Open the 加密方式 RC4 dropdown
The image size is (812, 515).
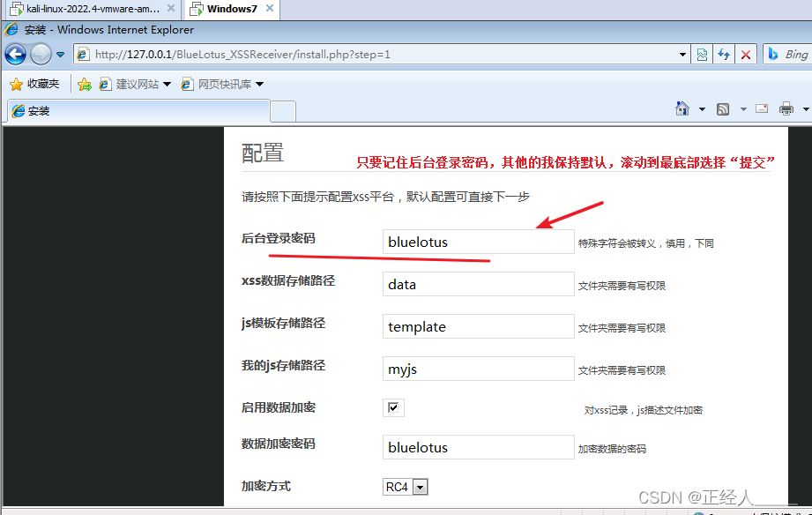coord(406,487)
